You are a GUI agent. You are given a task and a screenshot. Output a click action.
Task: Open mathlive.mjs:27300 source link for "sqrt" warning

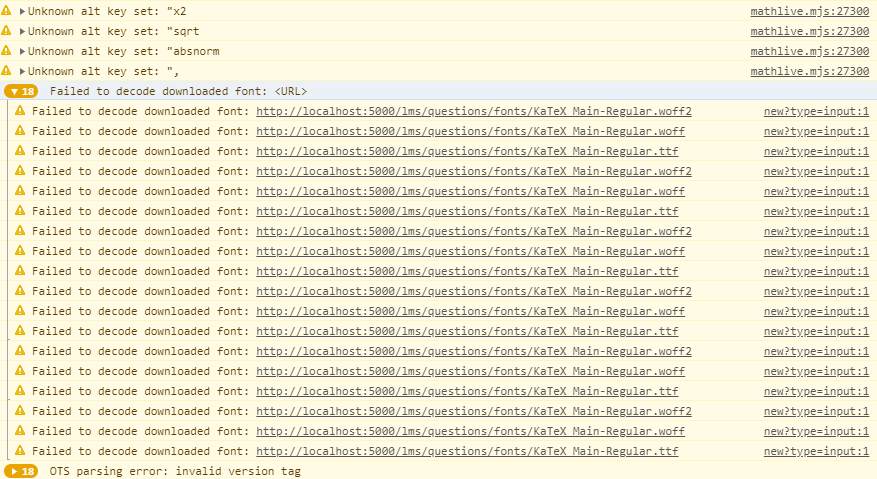coord(809,31)
